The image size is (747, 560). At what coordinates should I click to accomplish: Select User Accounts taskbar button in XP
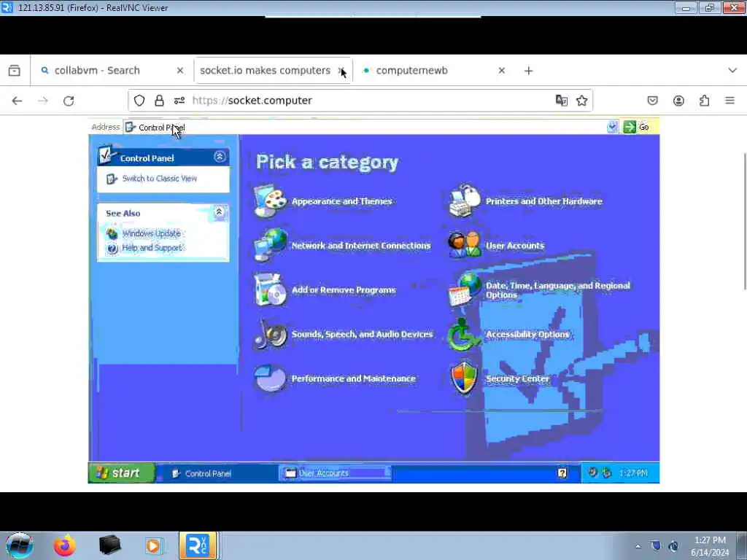(336, 472)
